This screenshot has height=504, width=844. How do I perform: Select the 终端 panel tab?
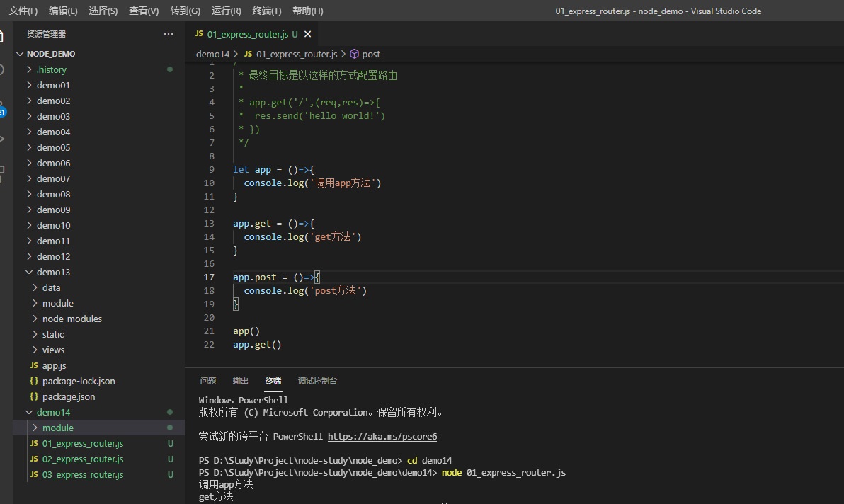tap(273, 381)
